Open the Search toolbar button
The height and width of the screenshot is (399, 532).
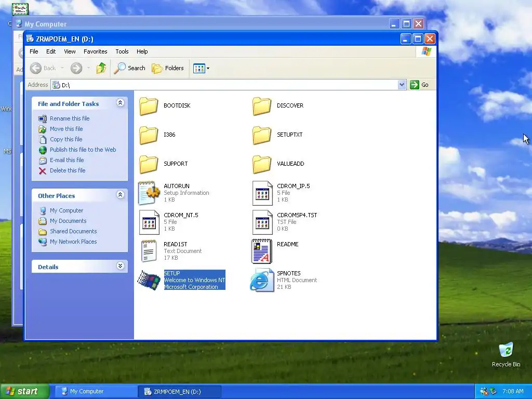tap(129, 68)
